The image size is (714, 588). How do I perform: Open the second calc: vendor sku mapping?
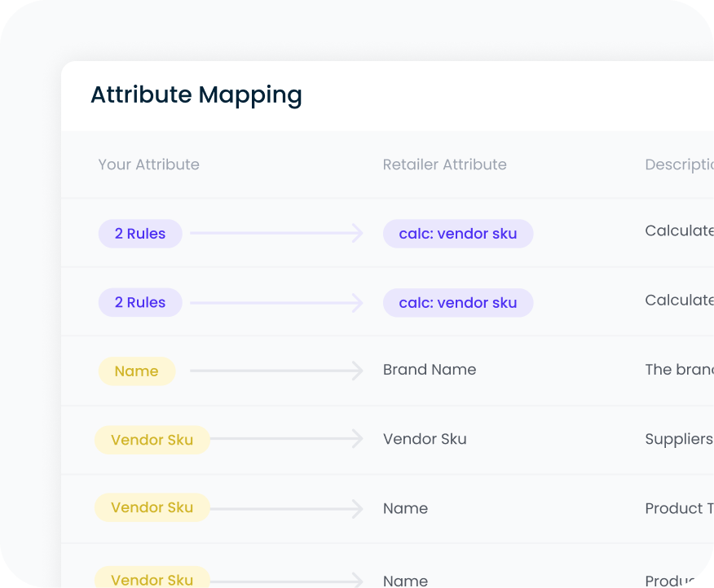[x=457, y=302]
